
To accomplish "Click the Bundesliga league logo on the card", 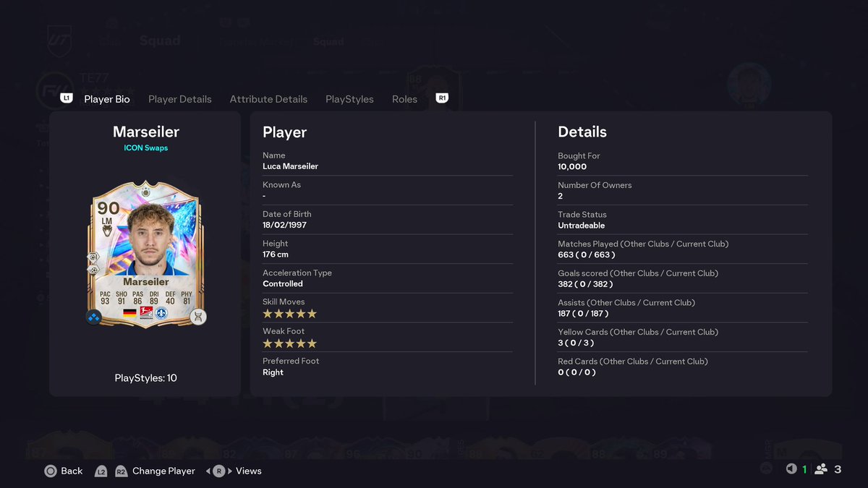I will point(146,313).
